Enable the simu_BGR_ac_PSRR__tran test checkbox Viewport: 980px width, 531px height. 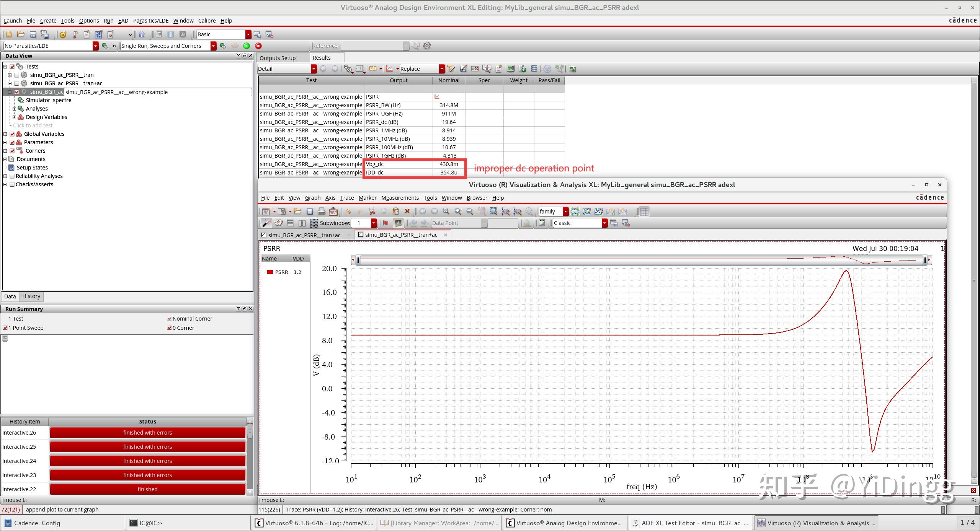tap(16, 75)
